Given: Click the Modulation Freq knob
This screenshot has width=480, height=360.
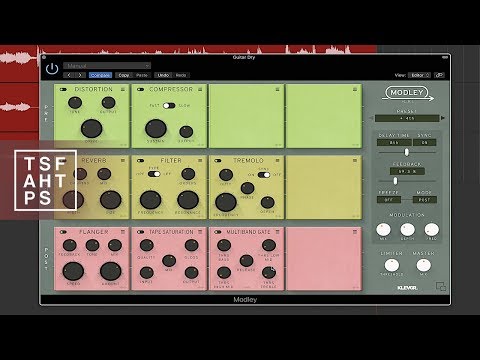Looking at the screenshot, I should tap(432, 230).
